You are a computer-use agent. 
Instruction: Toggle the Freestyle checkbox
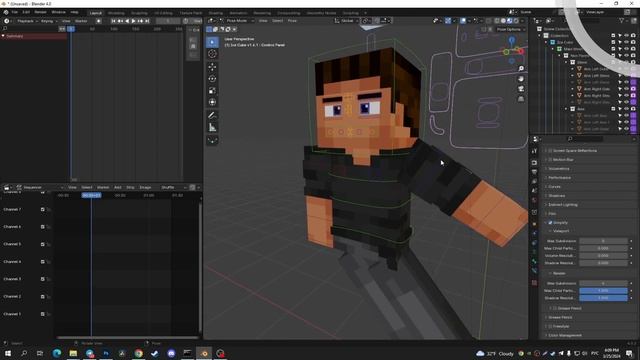tap(550, 326)
